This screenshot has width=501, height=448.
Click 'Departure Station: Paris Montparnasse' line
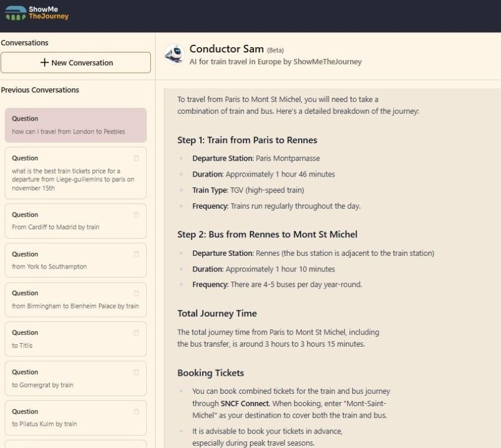(256, 159)
